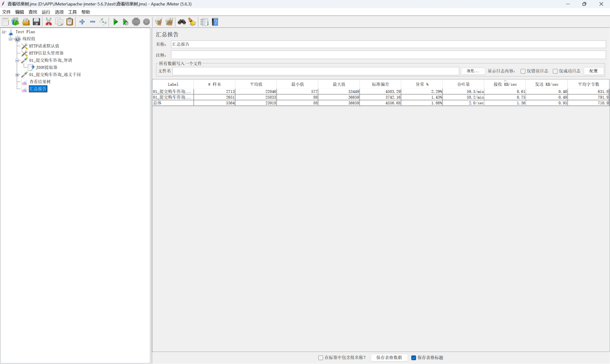Screen dimensions: 610x364
Task: Click the 2713 sample count cell
Action: coord(214,91)
